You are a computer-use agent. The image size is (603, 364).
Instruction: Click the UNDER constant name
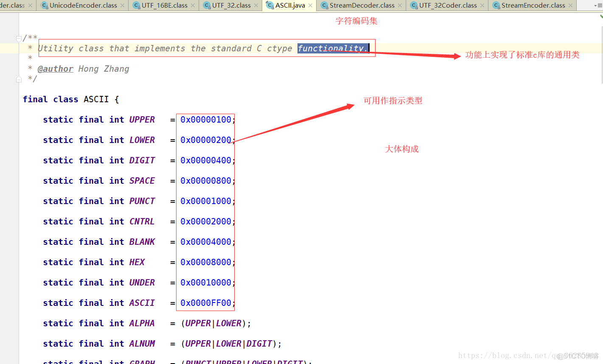[142, 283]
